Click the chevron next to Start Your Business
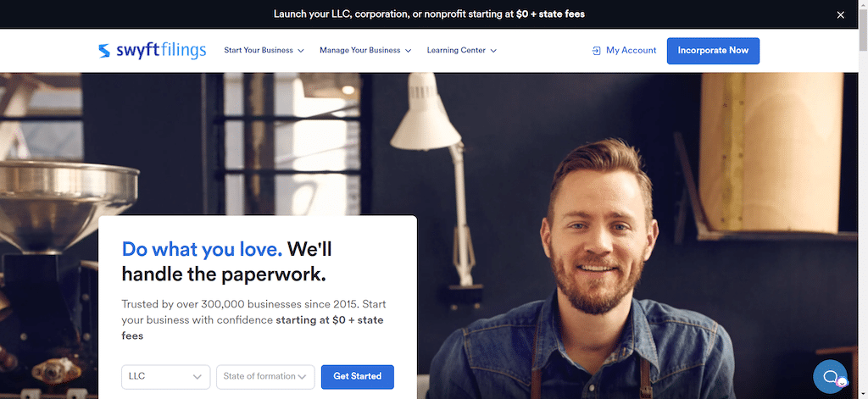The image size is (868, 399). click(x=301, y=50)
